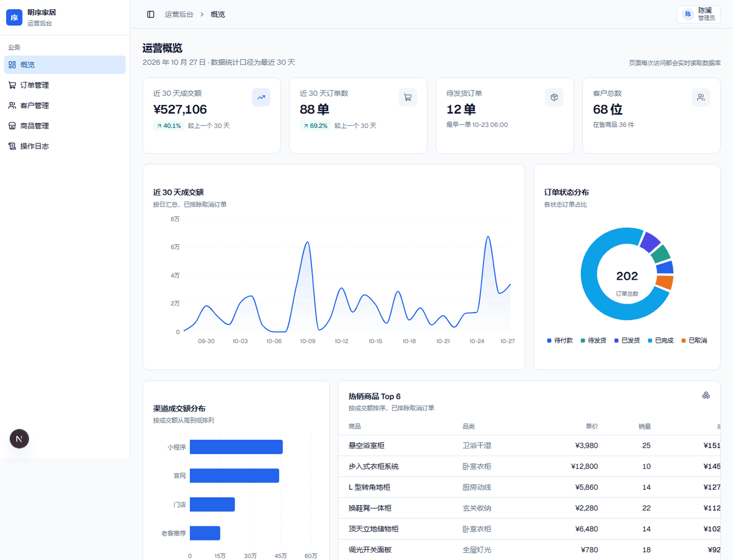Viewport: 733px width, 560px height.
Task: Click the 品类 column header
Action: point(469,426)
